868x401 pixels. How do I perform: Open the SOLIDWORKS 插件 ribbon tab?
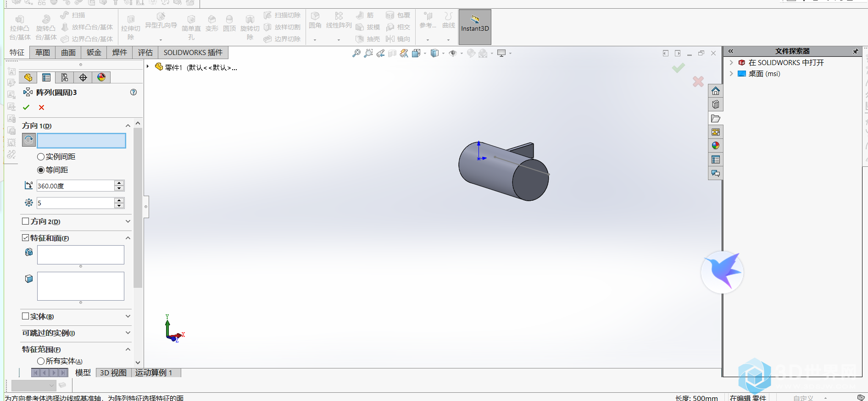[x=193, y=53]
